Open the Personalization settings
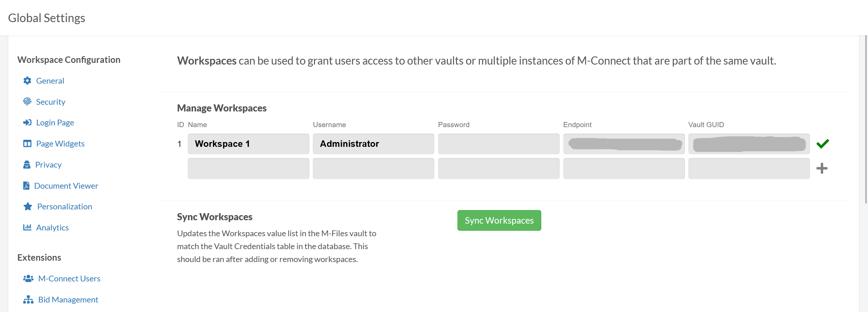 tap(65, 207)
